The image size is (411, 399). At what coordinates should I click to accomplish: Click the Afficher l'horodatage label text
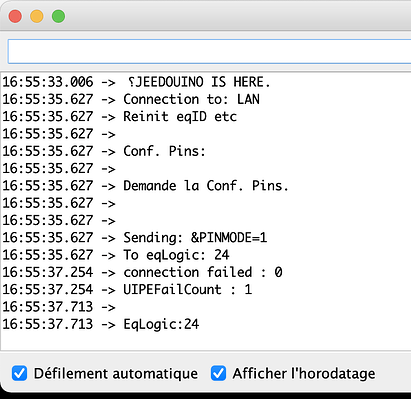pyautogui.click(x=304, y=373)
